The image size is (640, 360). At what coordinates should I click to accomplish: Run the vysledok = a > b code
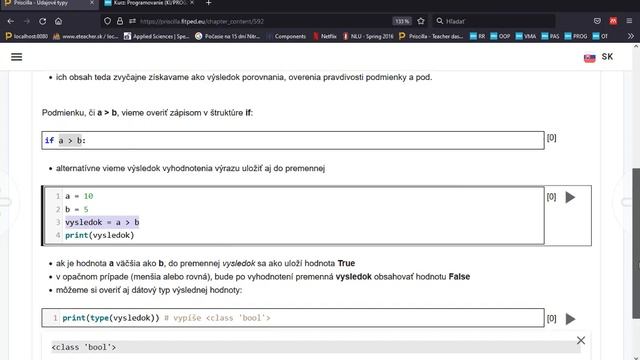[570, 198]
